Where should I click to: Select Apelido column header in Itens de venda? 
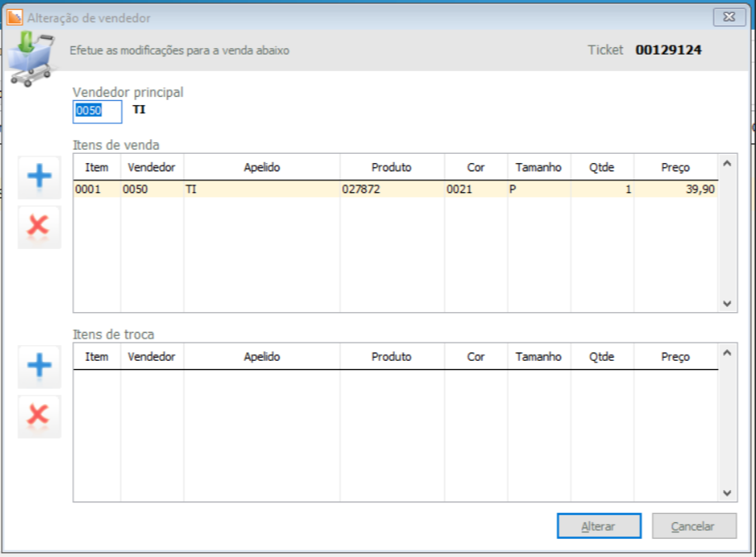pos(262,167)
